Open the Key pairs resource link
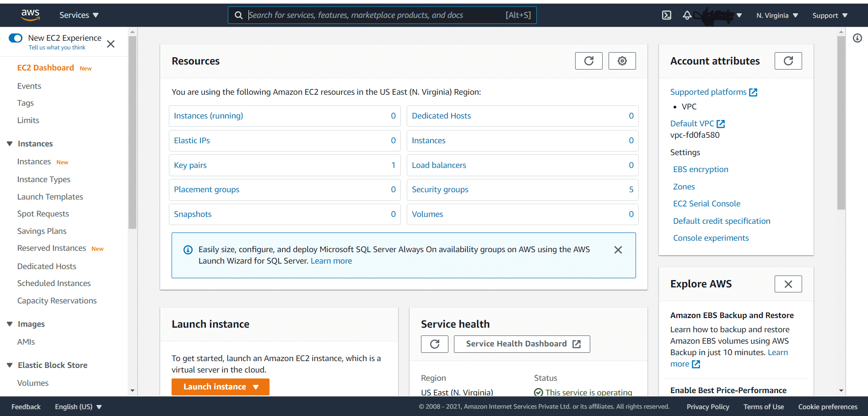This screenshot has width=868, height=416. tap(190, 165)
